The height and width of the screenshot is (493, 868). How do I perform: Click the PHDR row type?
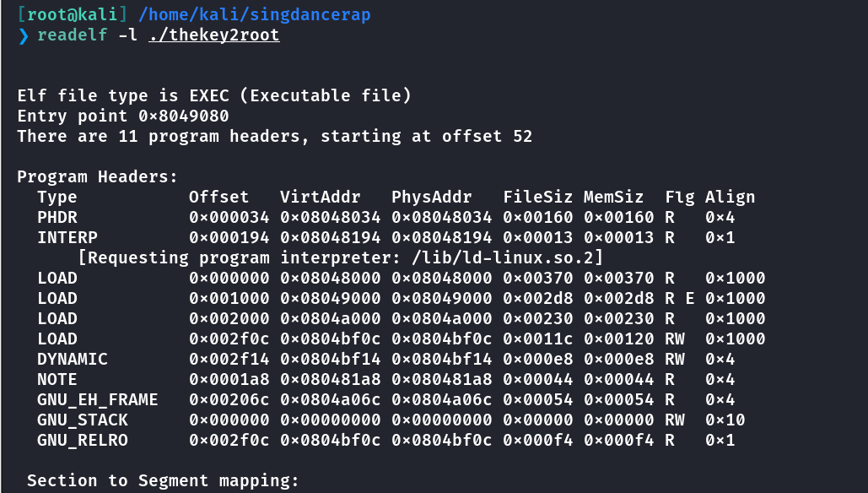[x=57, y=217]
